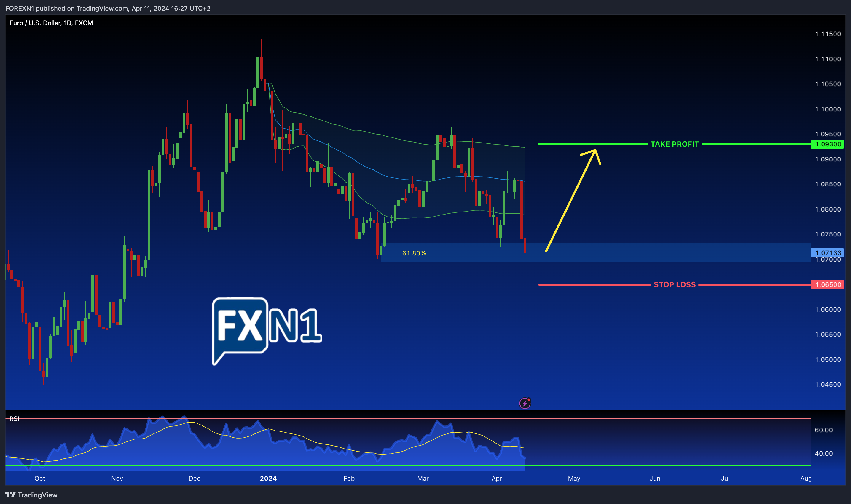This screenshot has width=851, height=504.
Task: Click the Jul label on time axis
Action: (725, 478)
